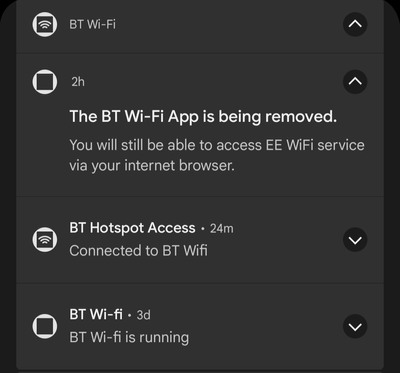The image size is (400, 373).
Task: Expand the BT Hotspot Access notification
Action: click(355, 240)
